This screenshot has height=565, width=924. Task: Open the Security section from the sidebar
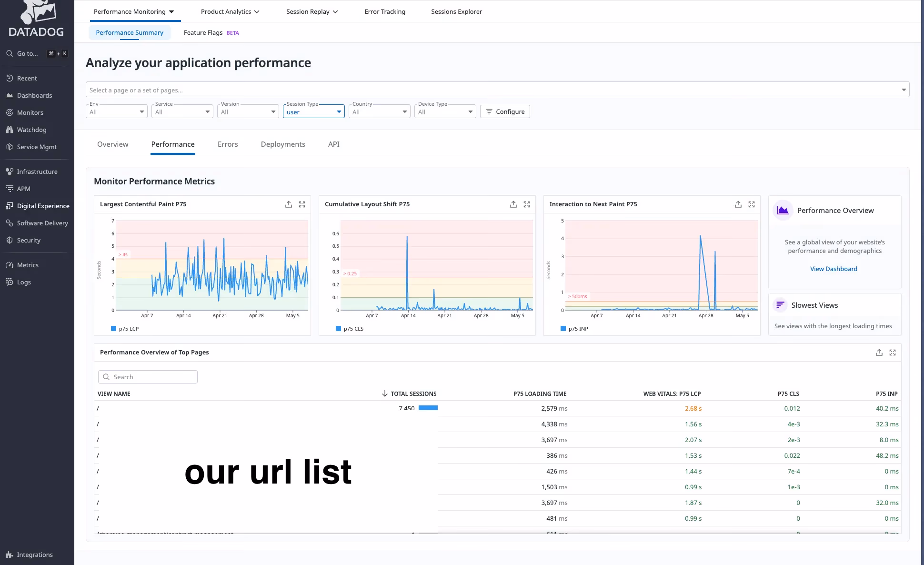29,240
